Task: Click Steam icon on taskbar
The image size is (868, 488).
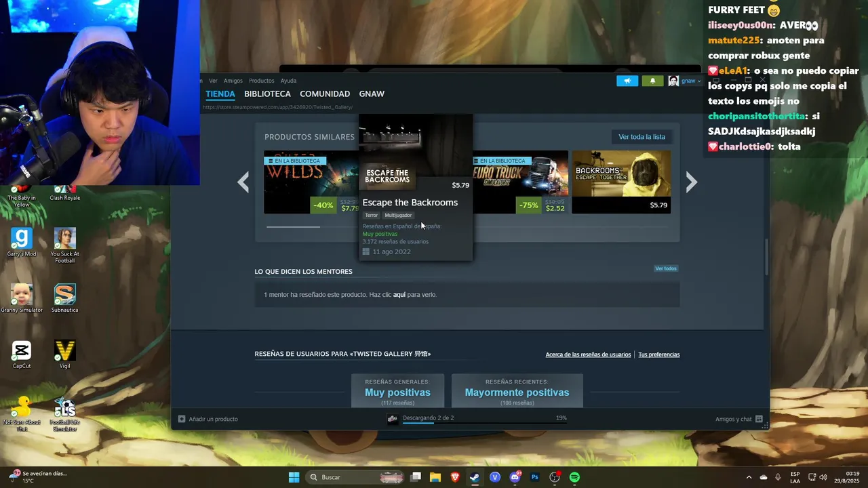Action: point(475,477)
